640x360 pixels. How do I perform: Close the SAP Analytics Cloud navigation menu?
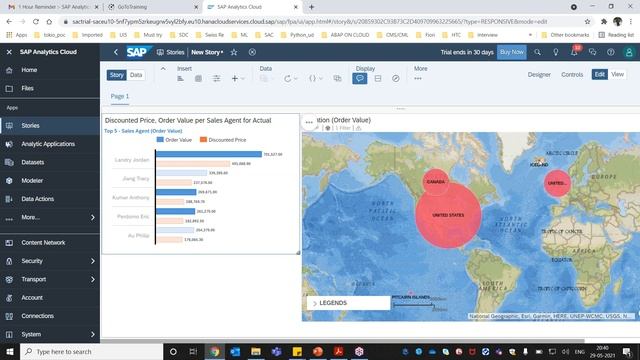9,52
